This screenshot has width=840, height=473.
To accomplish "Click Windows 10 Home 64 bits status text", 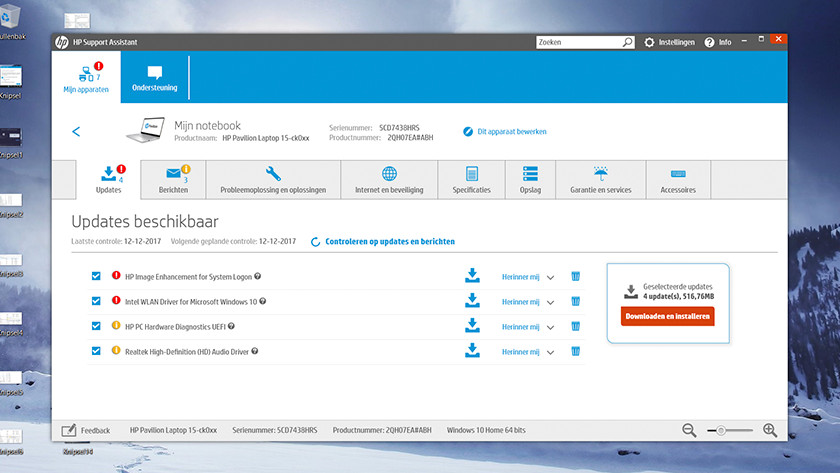I will [486, 430].
